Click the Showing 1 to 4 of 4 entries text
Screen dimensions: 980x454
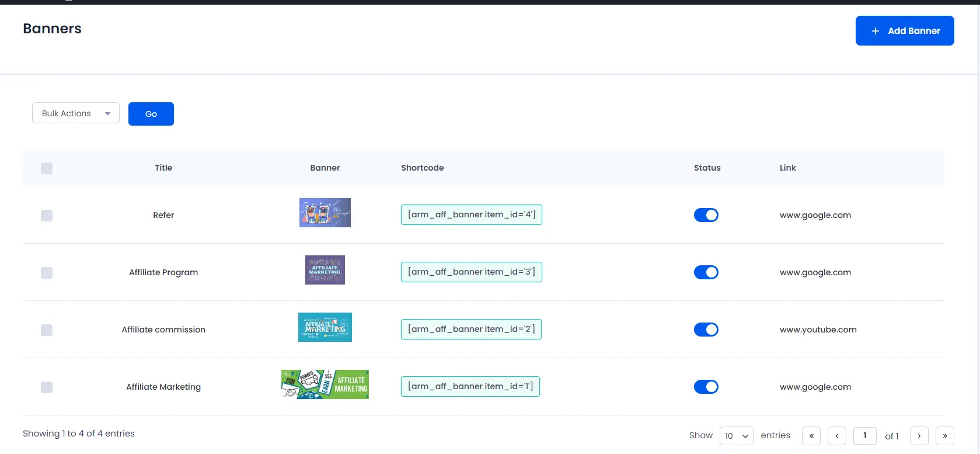79,434
